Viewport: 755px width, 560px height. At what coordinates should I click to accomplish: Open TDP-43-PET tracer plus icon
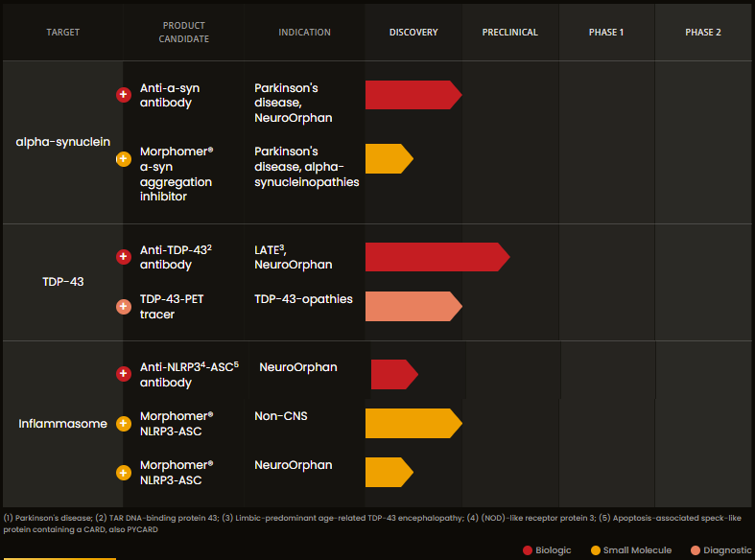point(123,307)
